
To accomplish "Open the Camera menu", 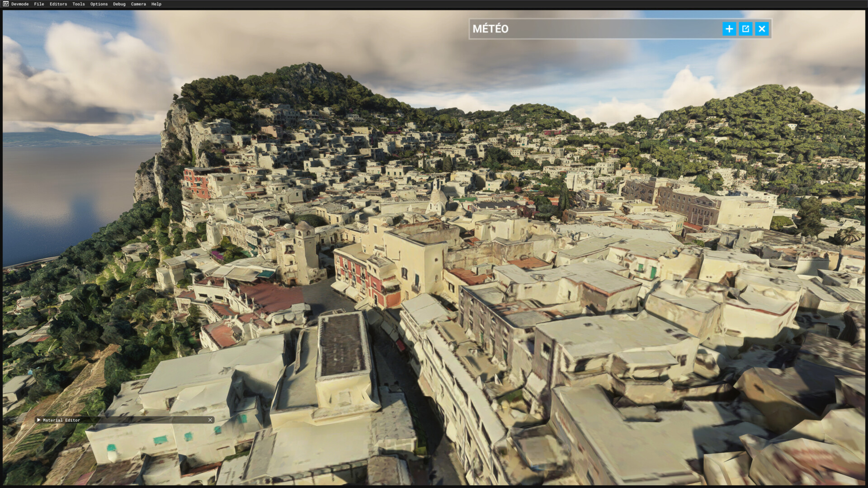I will click(x=138, y=4).
